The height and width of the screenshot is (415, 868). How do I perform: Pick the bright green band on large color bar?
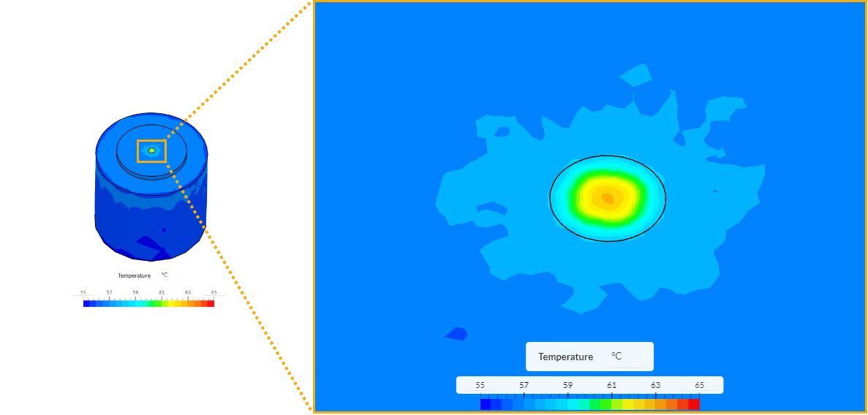(x=605, y=404)
